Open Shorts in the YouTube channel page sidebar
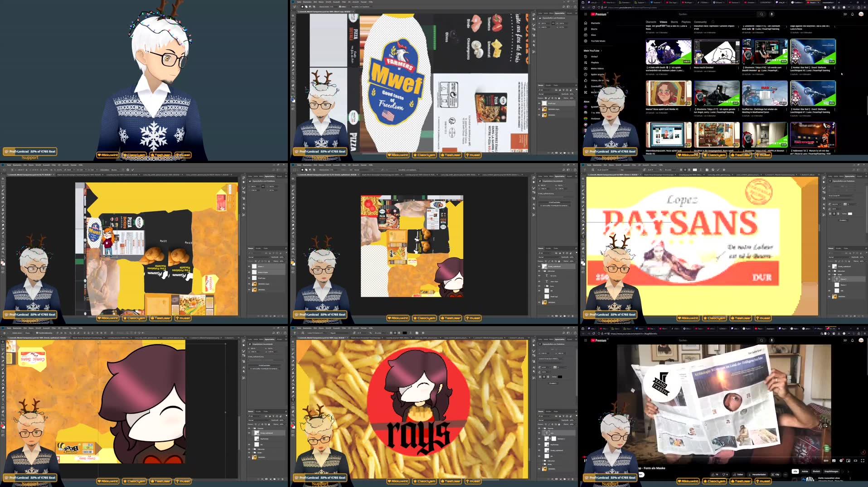Image resolution: width=868 pixels, height=487 pixels. 591,29
